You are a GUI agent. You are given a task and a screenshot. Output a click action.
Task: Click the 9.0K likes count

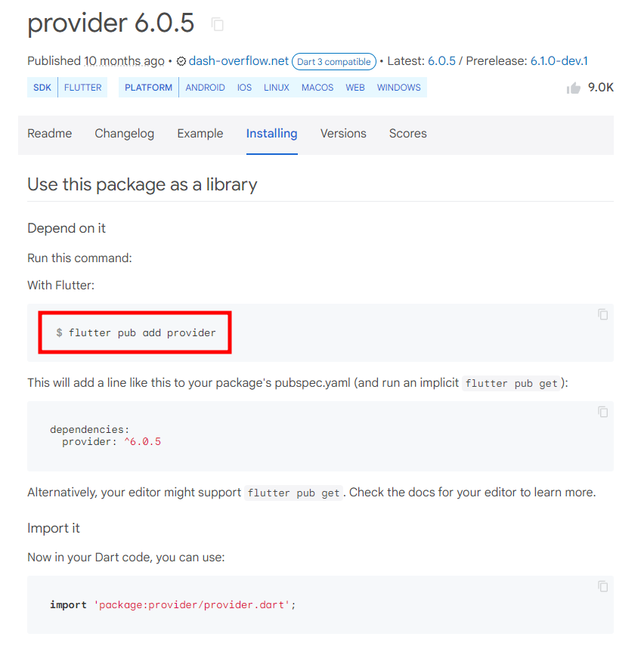pyautogui.click(x=600, y=88)
